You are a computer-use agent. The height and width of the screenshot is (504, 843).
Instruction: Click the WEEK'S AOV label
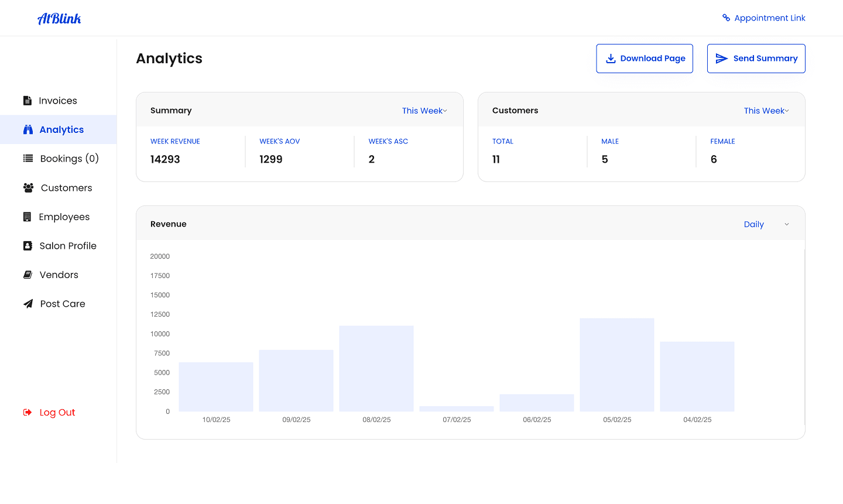point(280,142)
